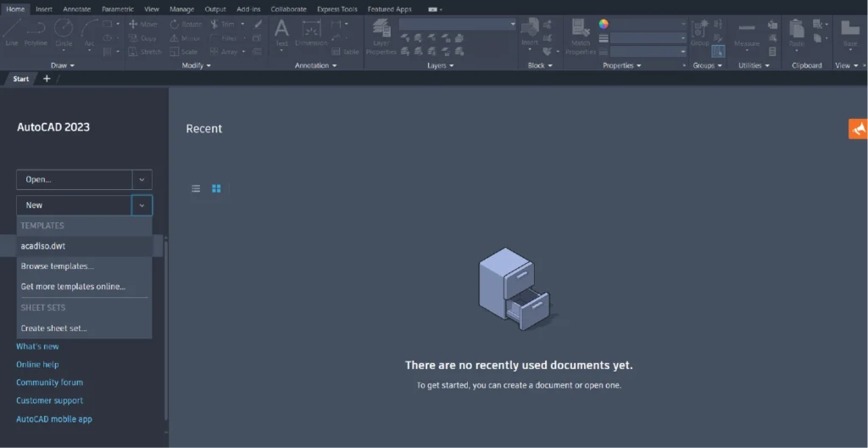Viewport: 868px width, 448px height.
Task: Open the layer name combo box
Action: click(x=458, y=25)
